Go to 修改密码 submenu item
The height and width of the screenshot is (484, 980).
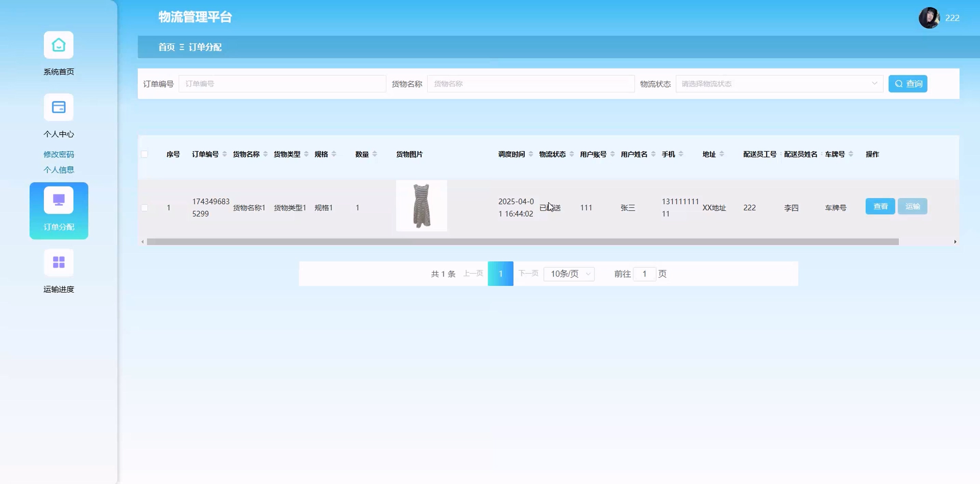[58, 154]
